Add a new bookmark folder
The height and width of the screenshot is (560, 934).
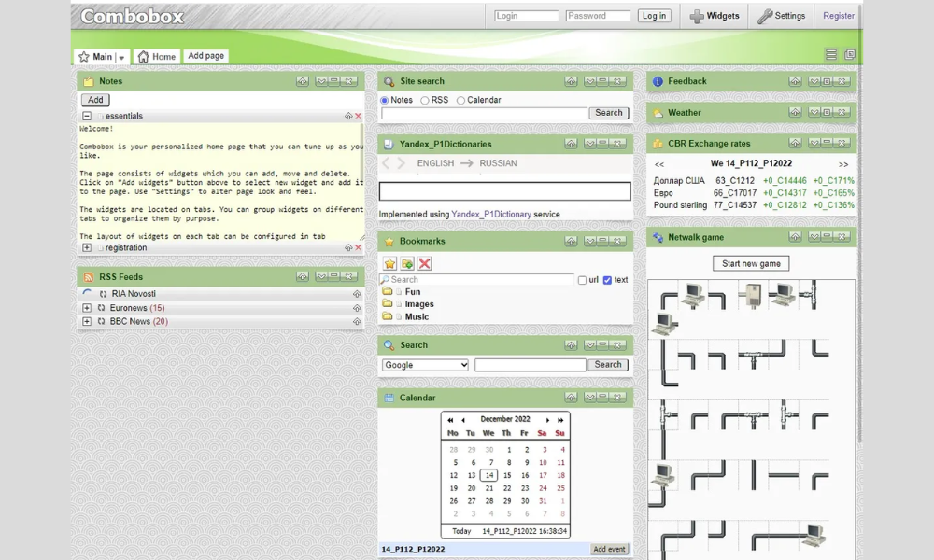point(407,263)
